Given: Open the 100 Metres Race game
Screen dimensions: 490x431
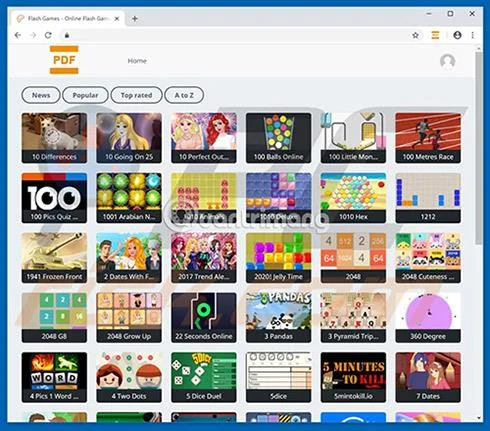Looking at the screenshot, I should pyautogui.click(x=428, y=138).
